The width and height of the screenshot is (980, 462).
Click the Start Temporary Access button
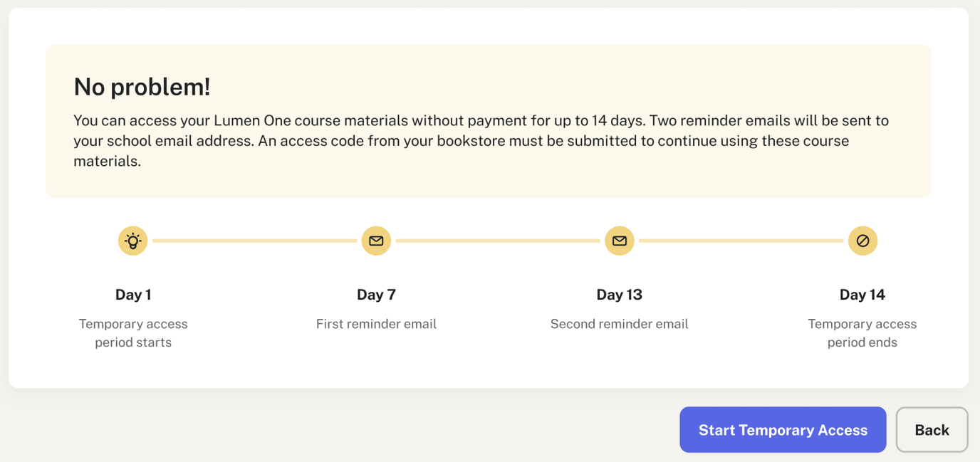pyautogui.click(x=783, y=429)
